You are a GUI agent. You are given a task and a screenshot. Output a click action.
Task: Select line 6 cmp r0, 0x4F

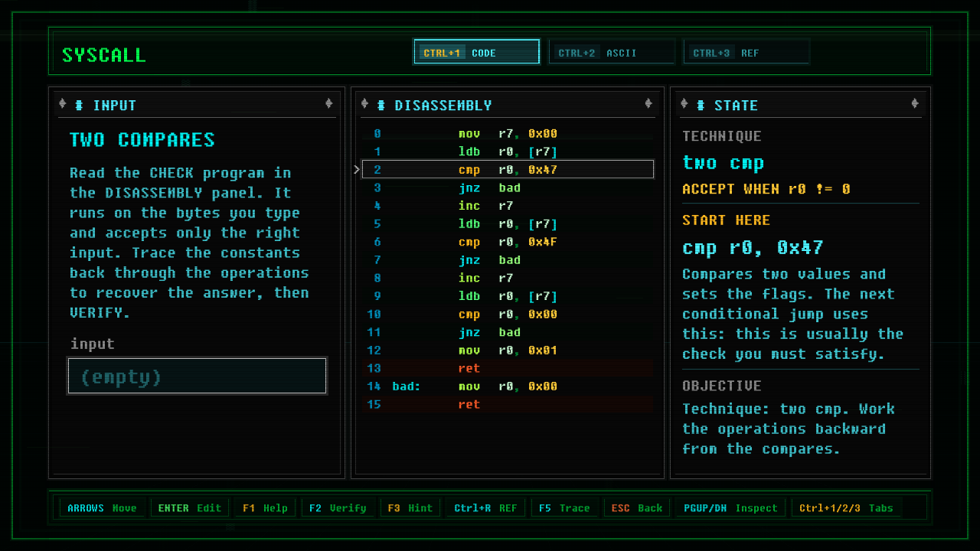tap(508, 242)
